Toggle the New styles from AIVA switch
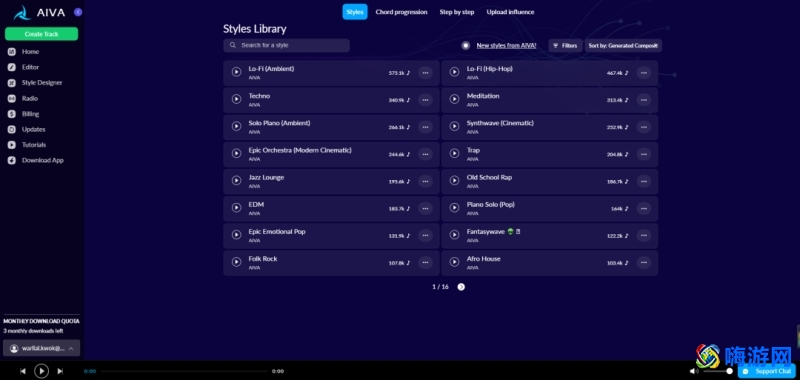 (465, 45)
